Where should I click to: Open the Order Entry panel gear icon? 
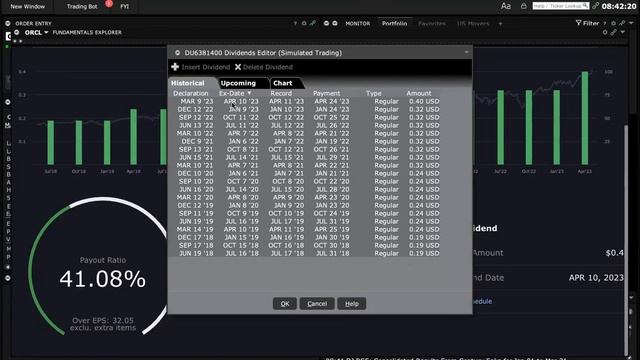pos(8,23)
